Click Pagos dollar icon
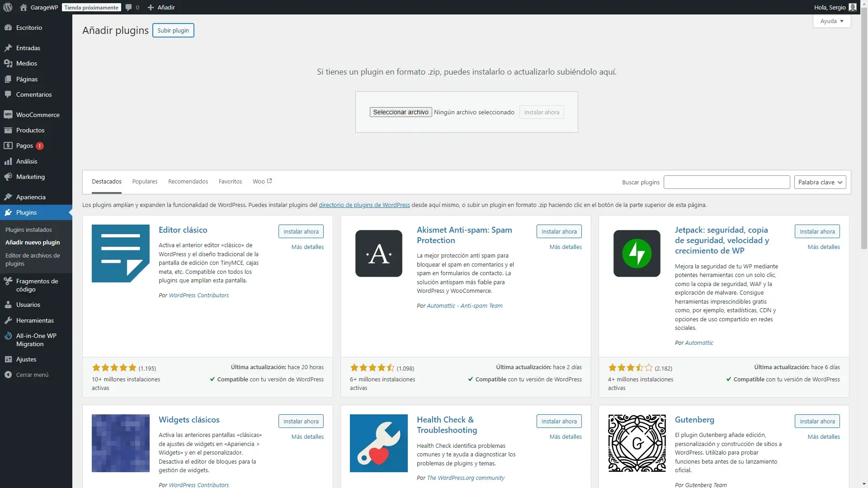 point(8,145)
